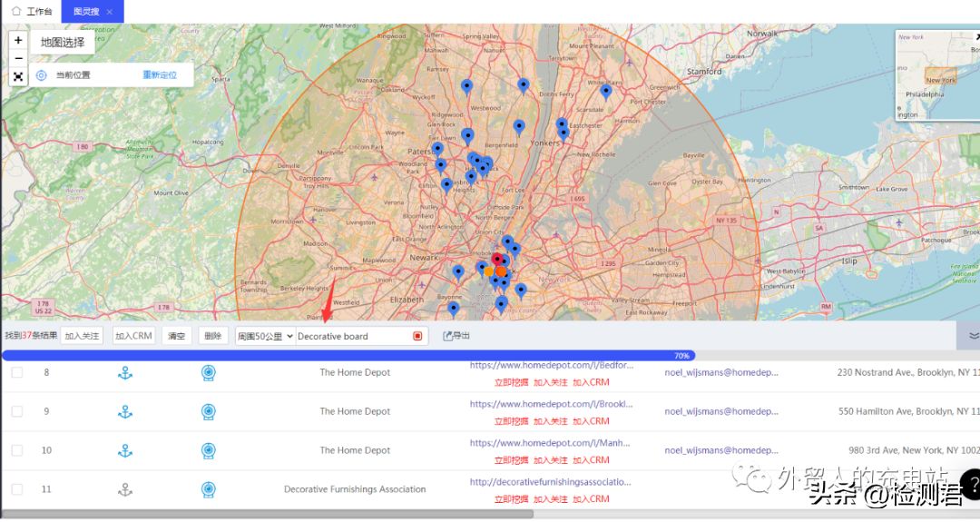
Task: Click the locate badge icon in row 10
Action: (x=209, y=450)
